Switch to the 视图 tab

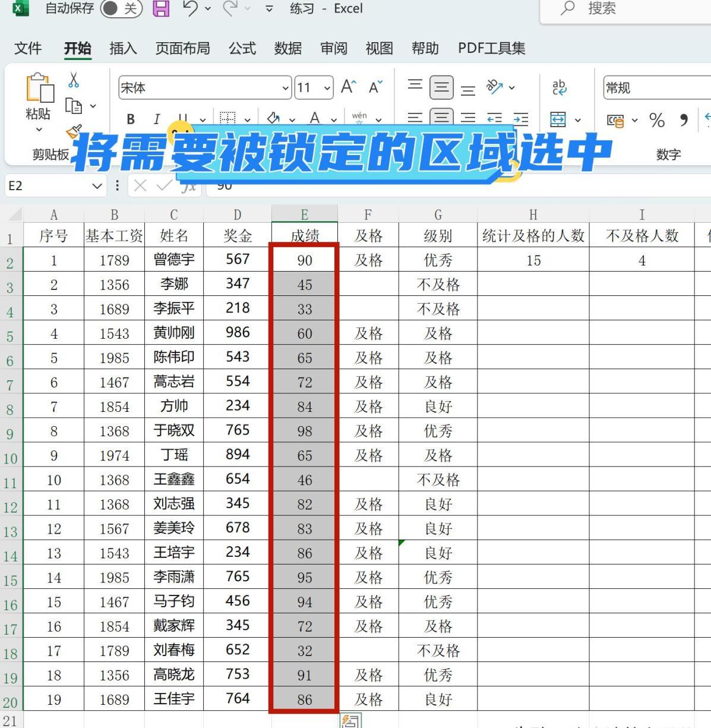coord(380,48)
